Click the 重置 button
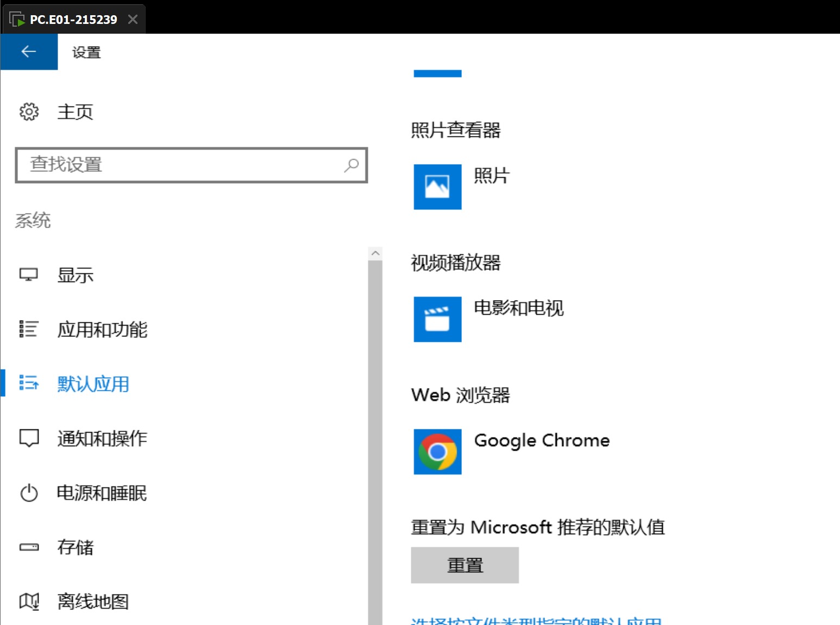The width and height of the screenshot is (840, 625). 465,565
